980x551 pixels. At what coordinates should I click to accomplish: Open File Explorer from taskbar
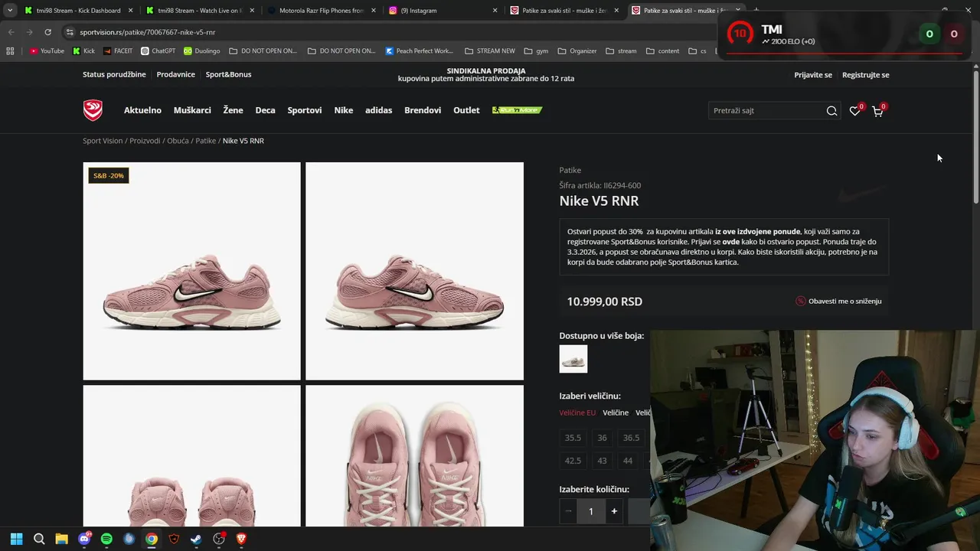[61, 539]
